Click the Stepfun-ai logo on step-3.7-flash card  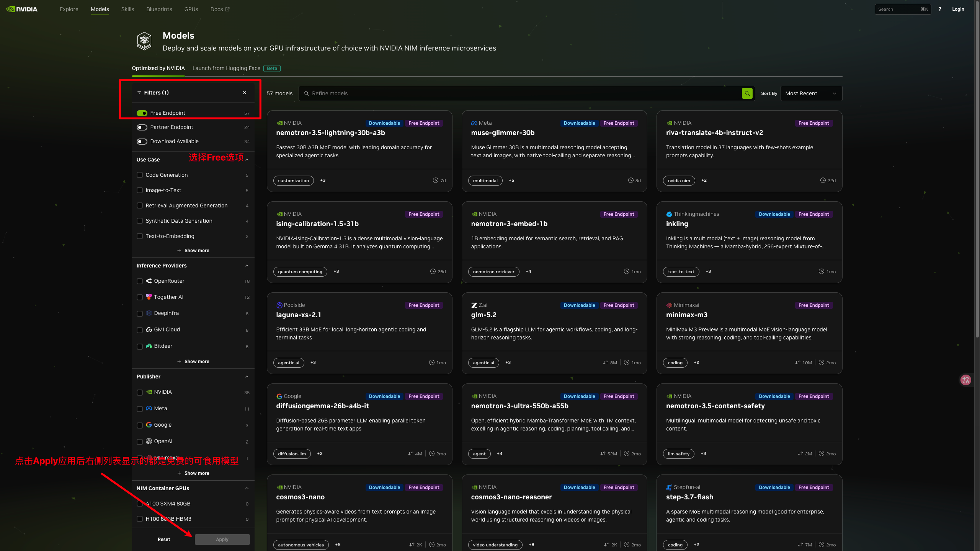pos(669,487)
